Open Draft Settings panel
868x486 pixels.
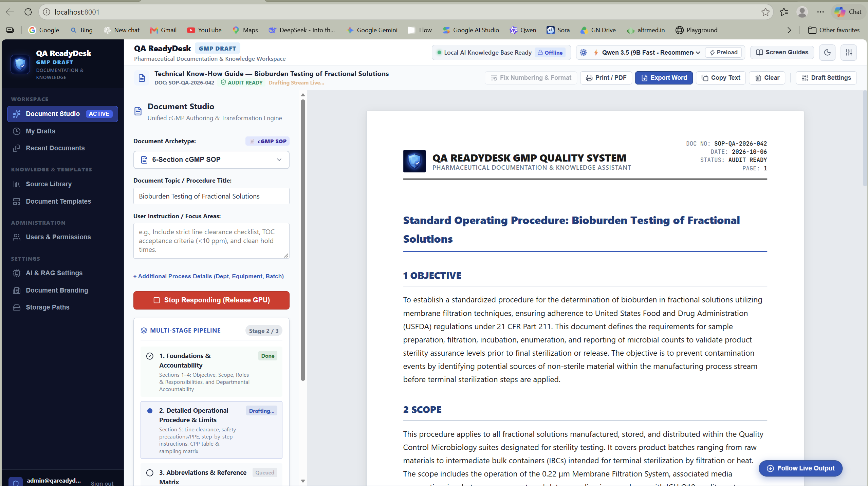826,78
